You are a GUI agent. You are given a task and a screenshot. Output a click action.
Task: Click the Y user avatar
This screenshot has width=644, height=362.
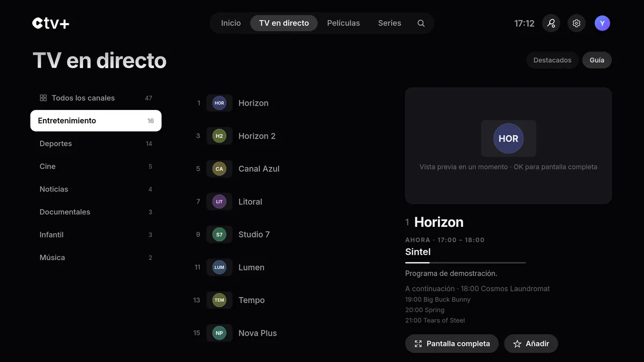[602, 23]
